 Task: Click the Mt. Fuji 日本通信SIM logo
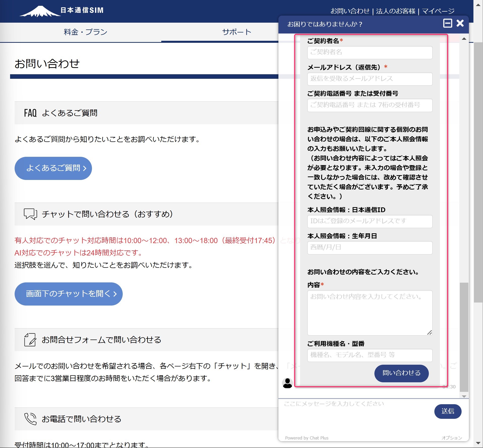pos(62,11)
